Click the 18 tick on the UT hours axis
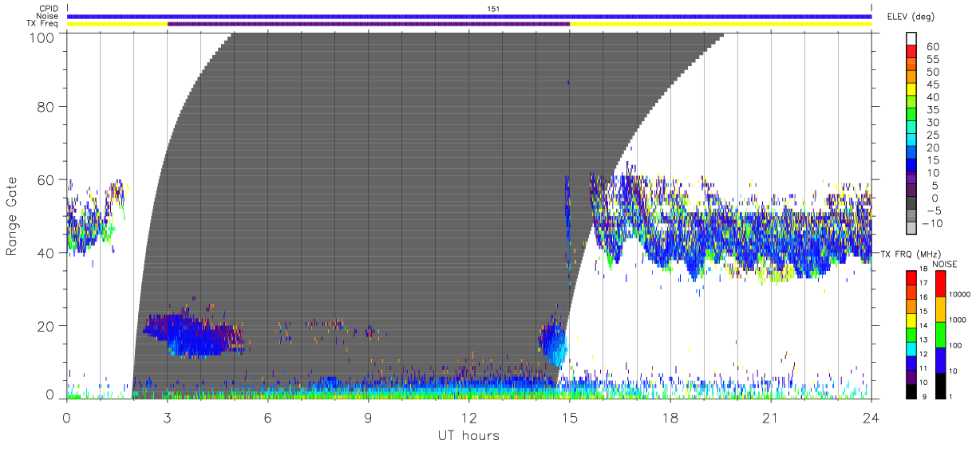980x452 pixels. point(670,417)
